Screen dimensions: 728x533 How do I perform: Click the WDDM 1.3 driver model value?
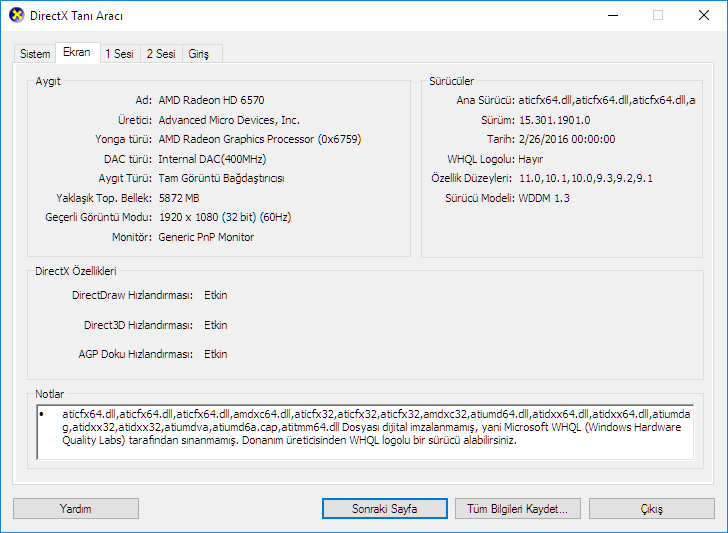[x=544, y=198]
